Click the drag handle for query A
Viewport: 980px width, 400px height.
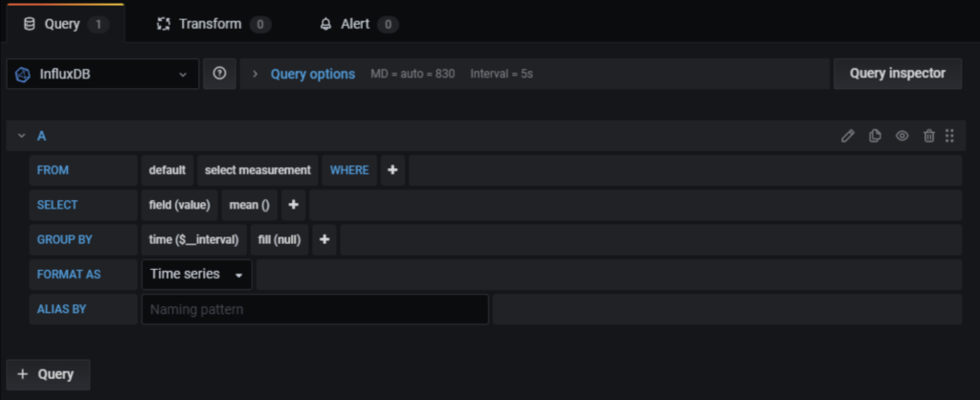pyautogui.click(x=949, y=136)
